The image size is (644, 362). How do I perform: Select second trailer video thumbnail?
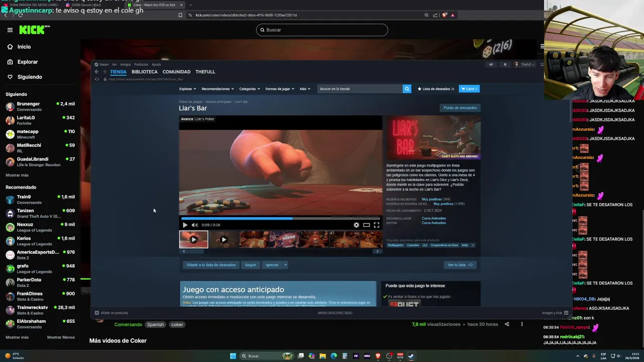[x=224, y=240]
